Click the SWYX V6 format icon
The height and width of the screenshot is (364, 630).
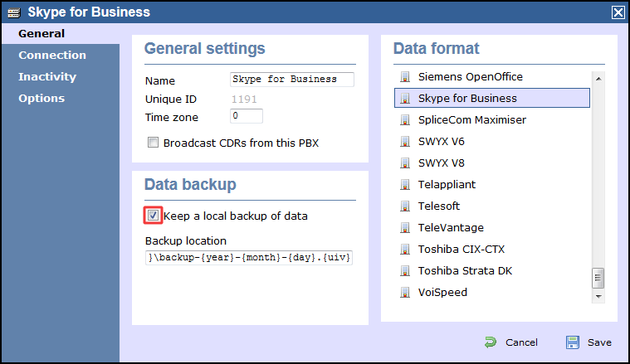tap(405, 142)
